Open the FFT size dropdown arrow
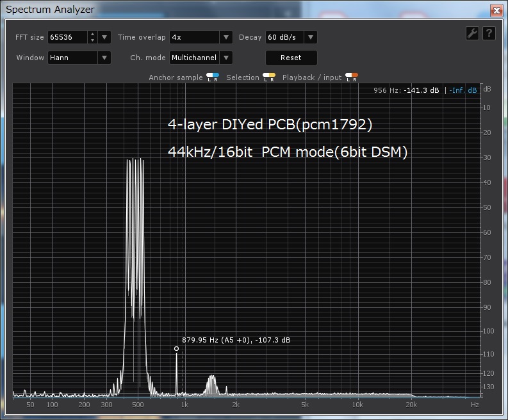Screen dimensions: 508x420 [104, 37]
